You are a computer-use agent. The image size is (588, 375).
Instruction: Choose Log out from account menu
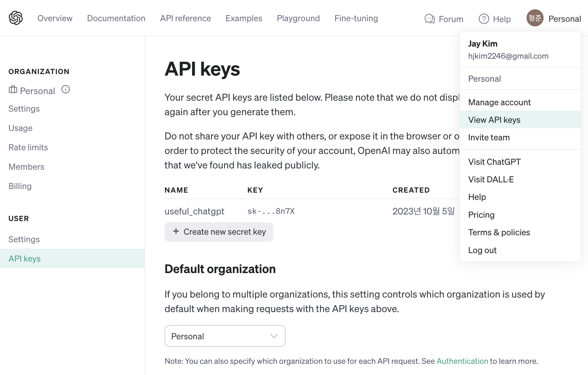[482, 250]
